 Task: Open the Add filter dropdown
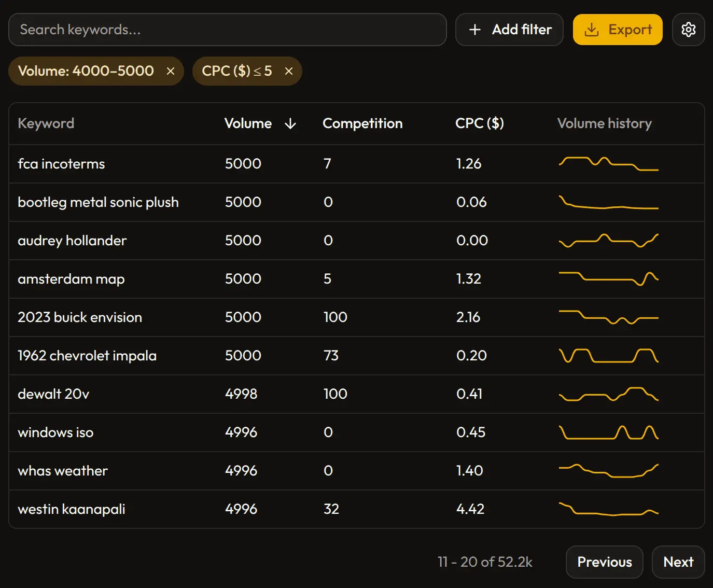click(509, 30)
